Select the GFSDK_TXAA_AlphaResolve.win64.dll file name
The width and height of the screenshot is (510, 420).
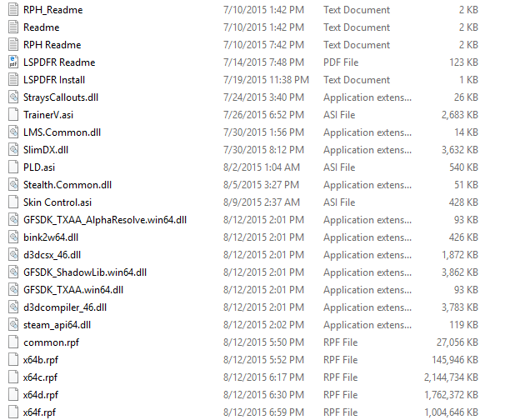pos(105,220)
